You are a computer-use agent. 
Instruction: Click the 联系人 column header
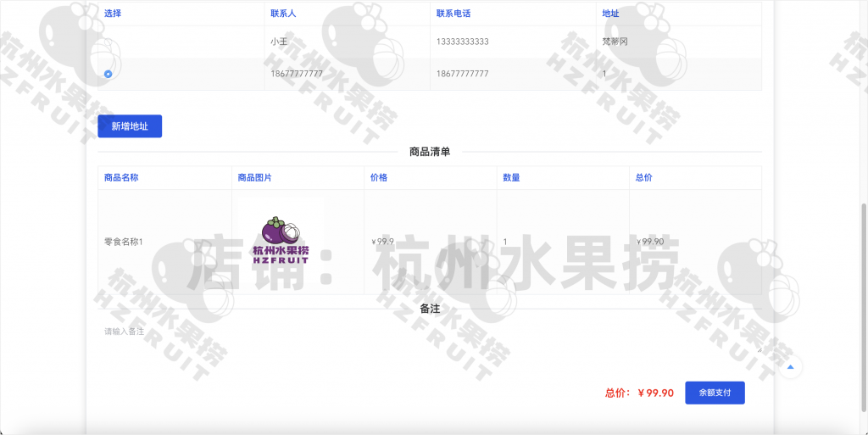pyautogui.click(x=283, y=14)
